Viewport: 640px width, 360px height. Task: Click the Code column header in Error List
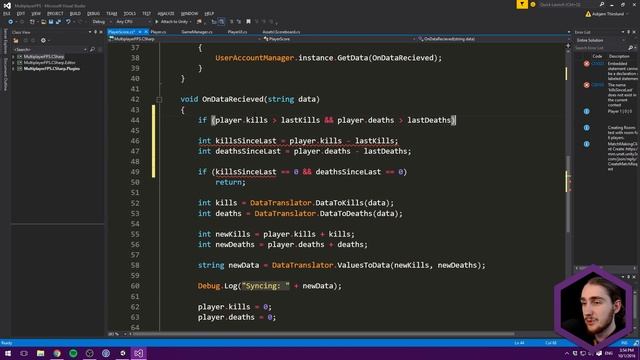pos(597,56)
